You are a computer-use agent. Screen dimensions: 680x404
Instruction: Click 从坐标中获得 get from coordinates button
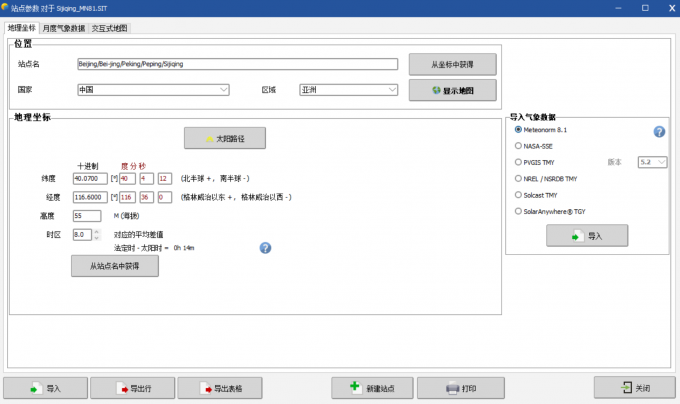click(x=452, y=65)
